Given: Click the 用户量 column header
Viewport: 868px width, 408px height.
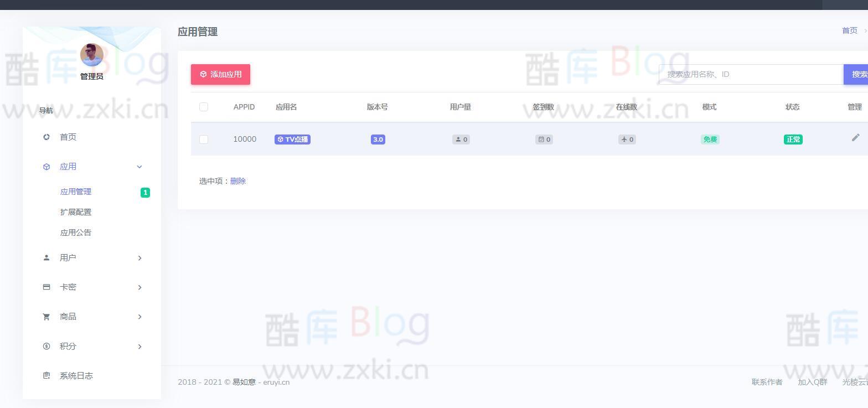Looking at the screenshot, I should tap(461, 107).
